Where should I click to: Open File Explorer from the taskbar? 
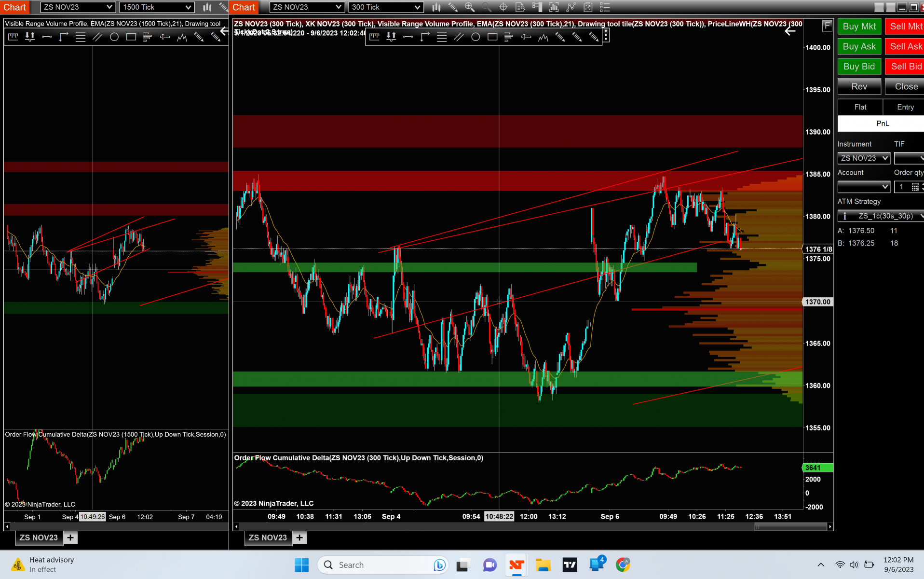(x=543, y=565)
